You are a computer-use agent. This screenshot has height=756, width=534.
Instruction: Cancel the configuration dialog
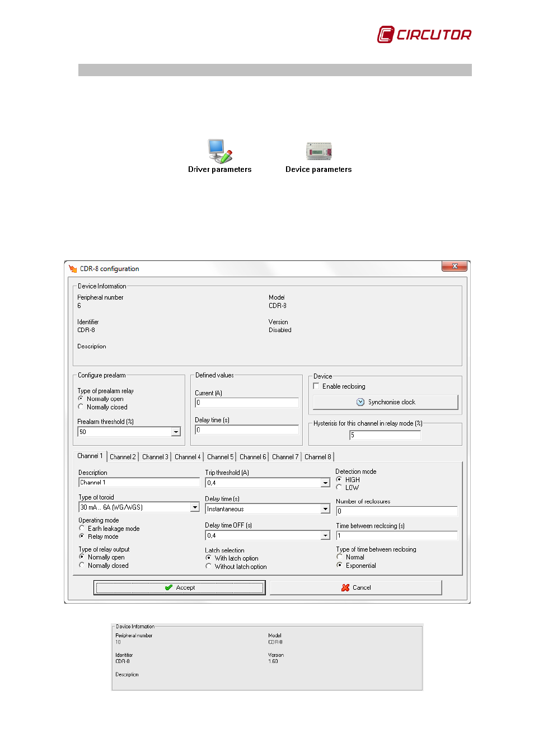tap(356, 587)
